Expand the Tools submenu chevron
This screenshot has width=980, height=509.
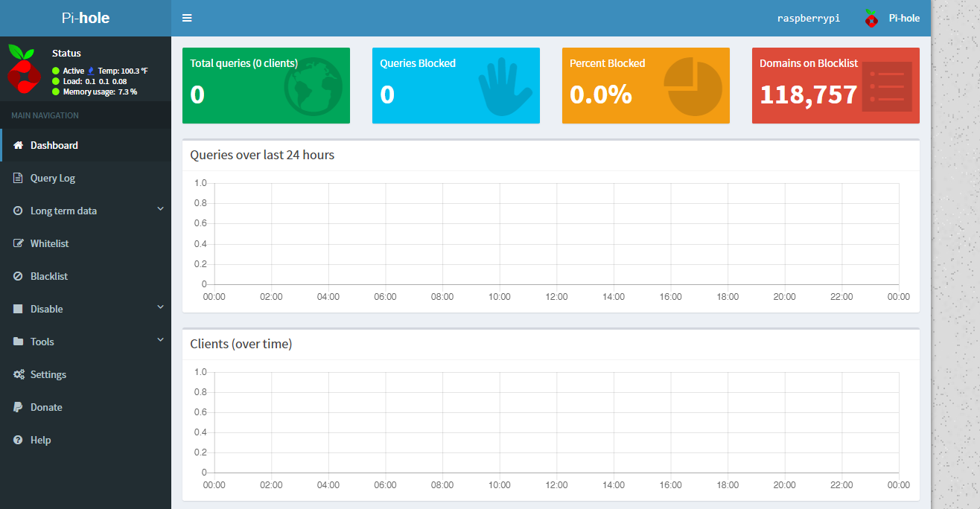point(160,341)
